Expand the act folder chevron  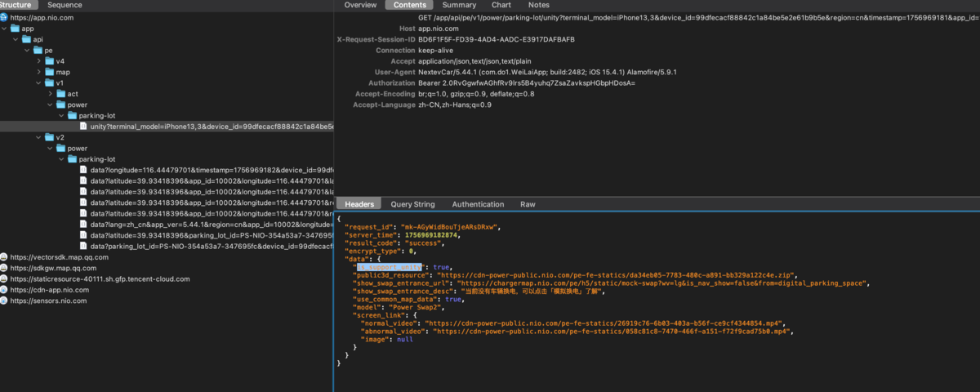coord(50,94)
